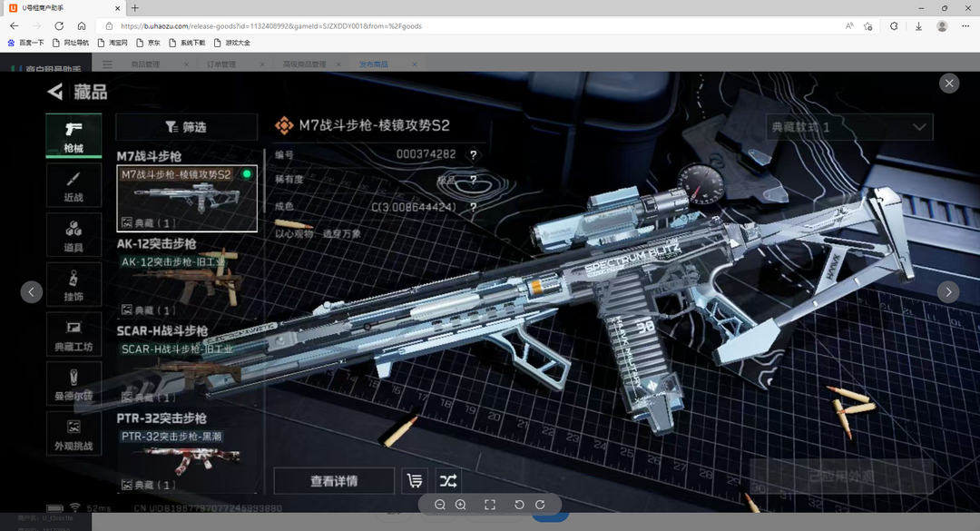Viewport: 980px width, 531px height.
Task: Open the 筛选 filter button
Action: (186, 127)
